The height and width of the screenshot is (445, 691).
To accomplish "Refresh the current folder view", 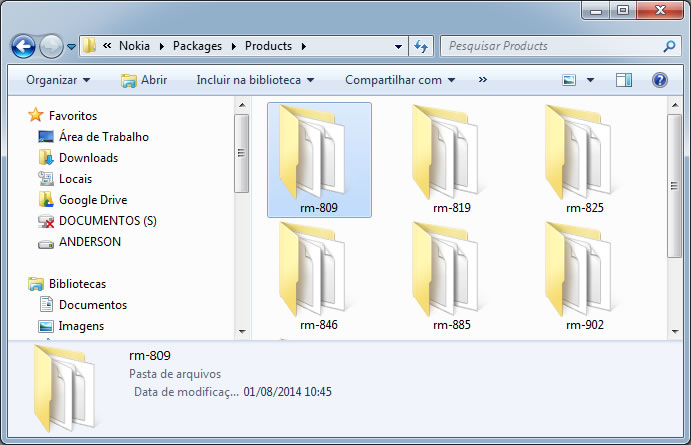I will [x=421, y=46].
